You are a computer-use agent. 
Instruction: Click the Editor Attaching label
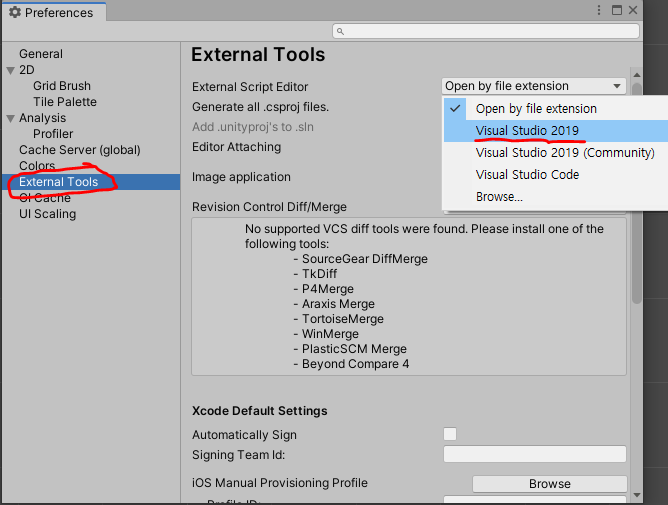236,147
